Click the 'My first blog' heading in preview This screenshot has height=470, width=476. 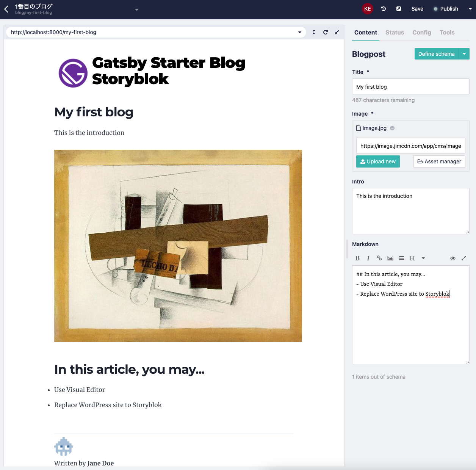coord(94,112)
